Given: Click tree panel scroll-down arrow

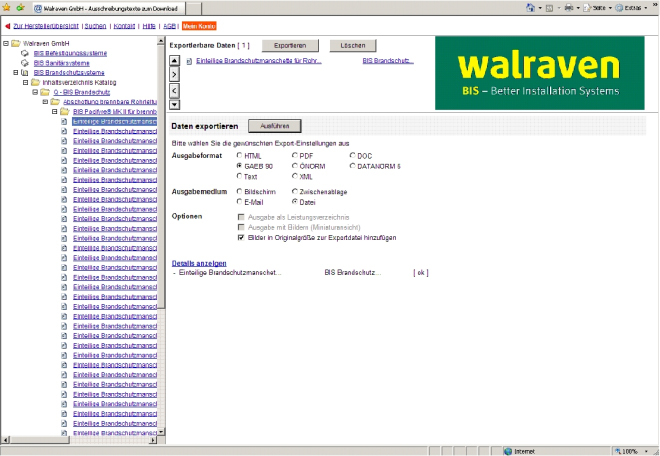Looking at the screenshot, I should point(161,432).
